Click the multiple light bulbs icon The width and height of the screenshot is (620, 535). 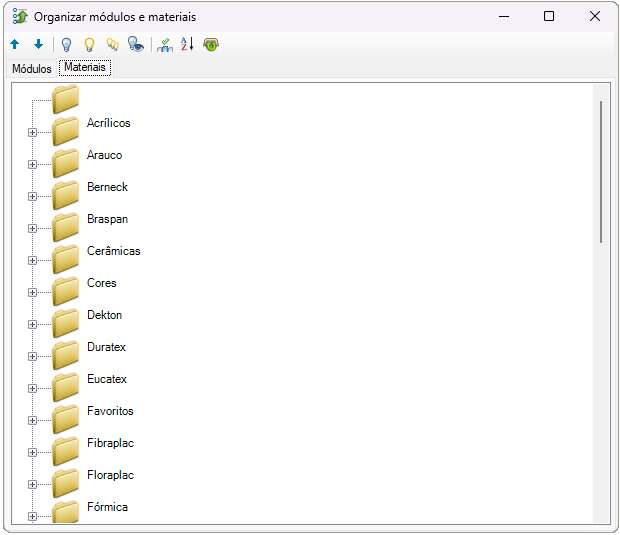113,44
